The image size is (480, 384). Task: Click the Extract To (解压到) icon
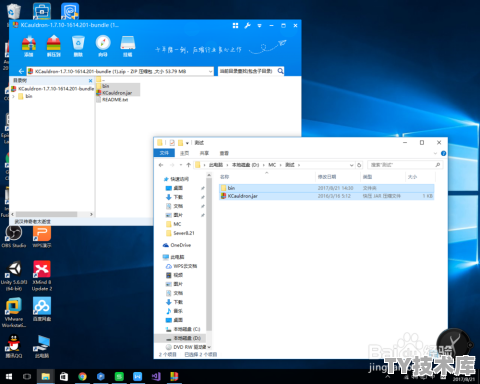click(x=53, y=46)
